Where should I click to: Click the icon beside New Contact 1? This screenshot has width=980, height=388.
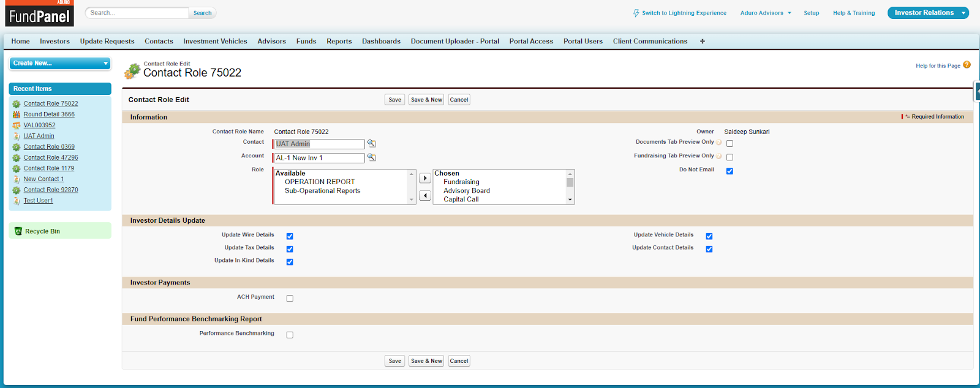17,179
